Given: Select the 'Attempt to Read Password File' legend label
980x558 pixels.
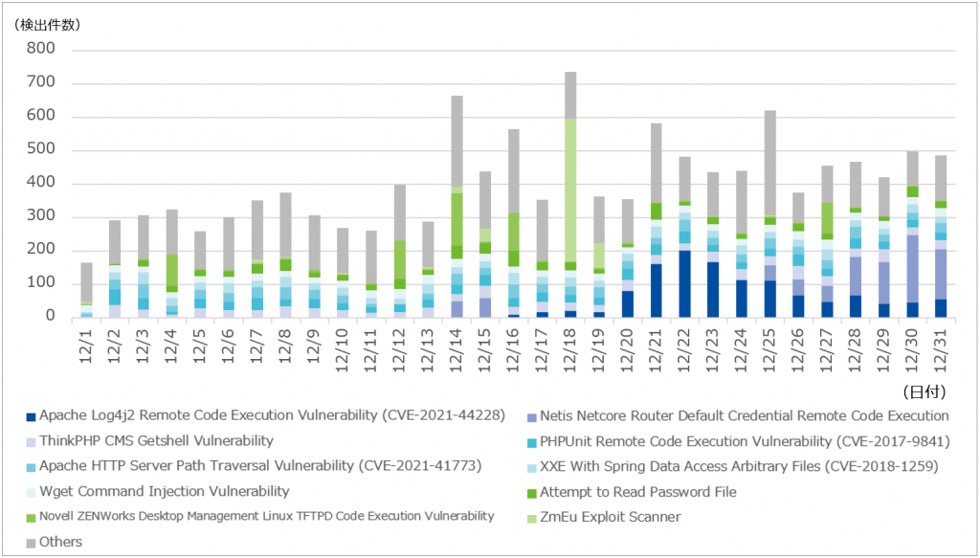Looking at the screenshot, I should (x=638, y=492).
